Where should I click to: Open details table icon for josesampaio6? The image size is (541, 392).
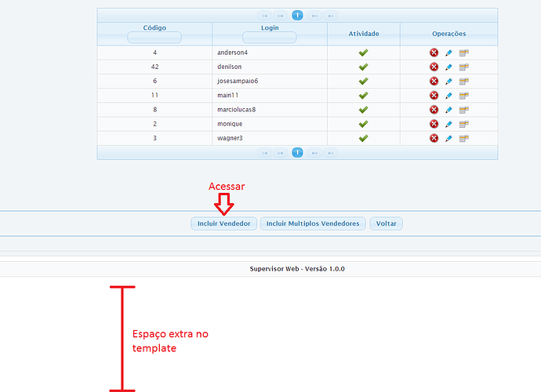463,82
